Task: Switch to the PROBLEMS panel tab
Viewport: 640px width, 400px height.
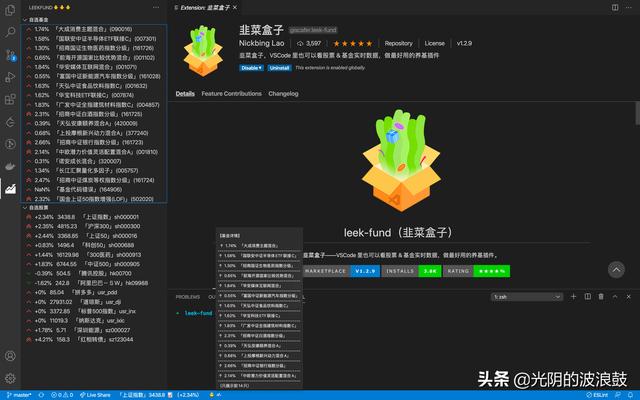Action: pos(188,297)
